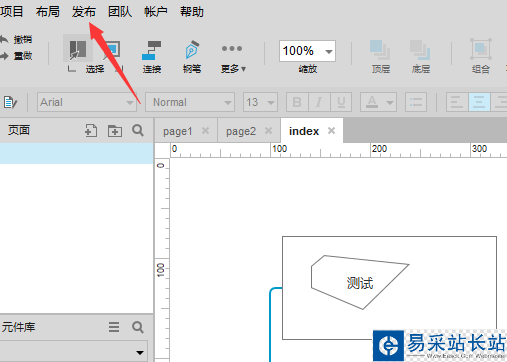Add a new folder in 页面 panel
The width and height of the screenshot is (507, 362).
(115, 131)
